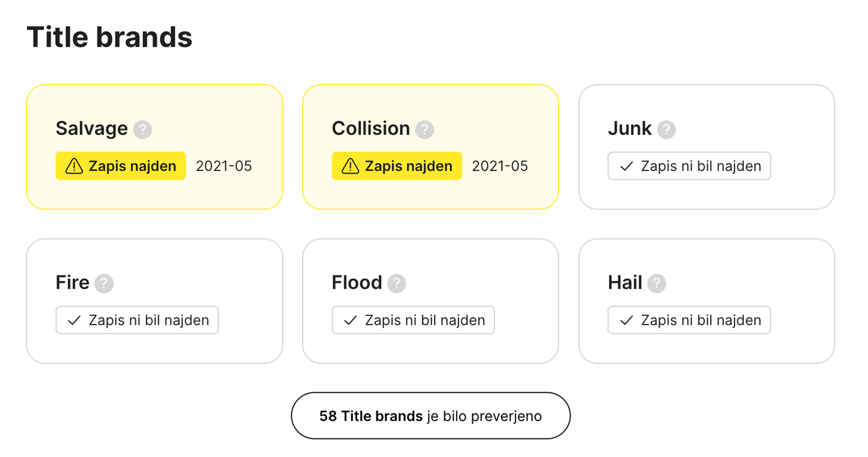Viewport: 868px width, 457px height.
Task: Click the help icon next to Salvage
Action: (143, 129)
